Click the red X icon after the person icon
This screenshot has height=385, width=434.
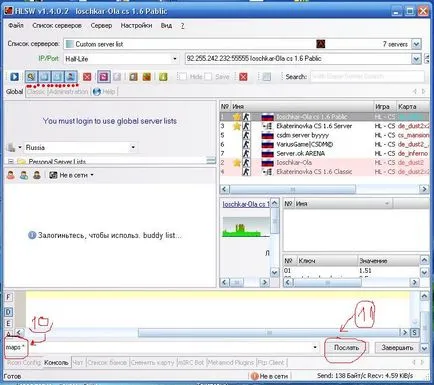click(87, 77)
